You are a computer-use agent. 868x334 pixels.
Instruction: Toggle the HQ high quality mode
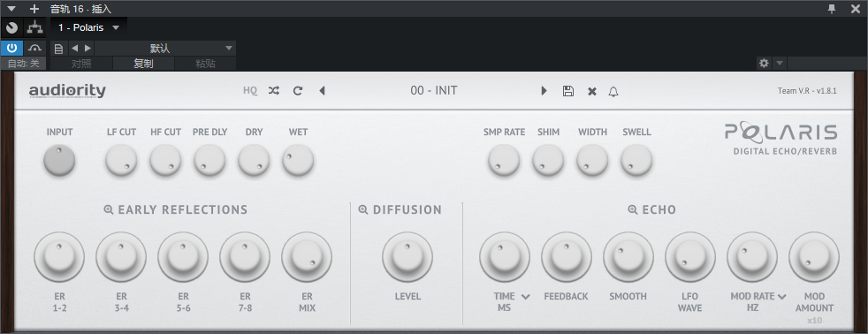pyautogui.click(x=250, y=91)
